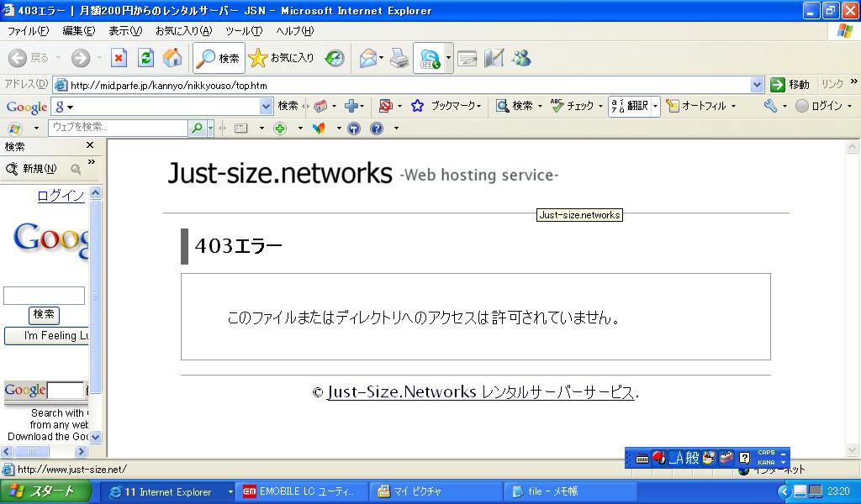Open the 翻訳 dropdown arrow
This screenshot has width=861, height=504.
tap(656, 106)
